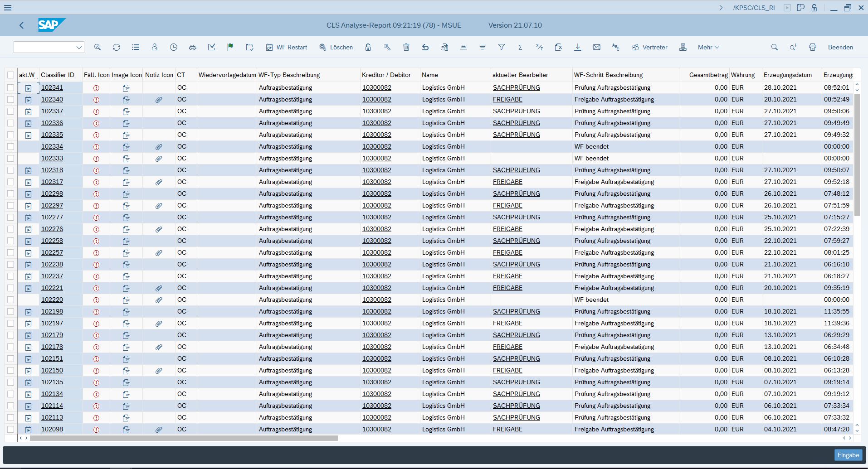Click the session lock icon in title bar
868x469 pixels.
[814, 8]
